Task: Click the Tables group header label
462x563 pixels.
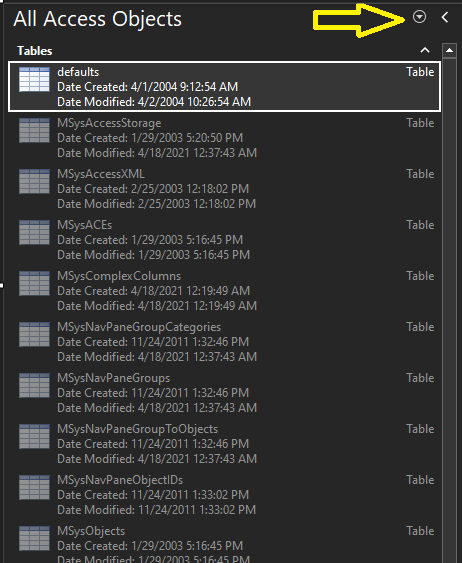Action: 35,51
